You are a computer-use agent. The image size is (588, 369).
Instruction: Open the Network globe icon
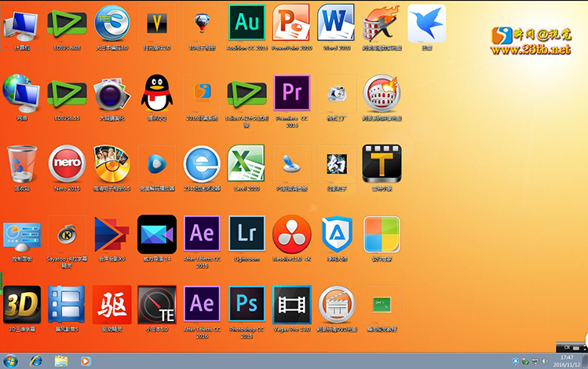21,93
